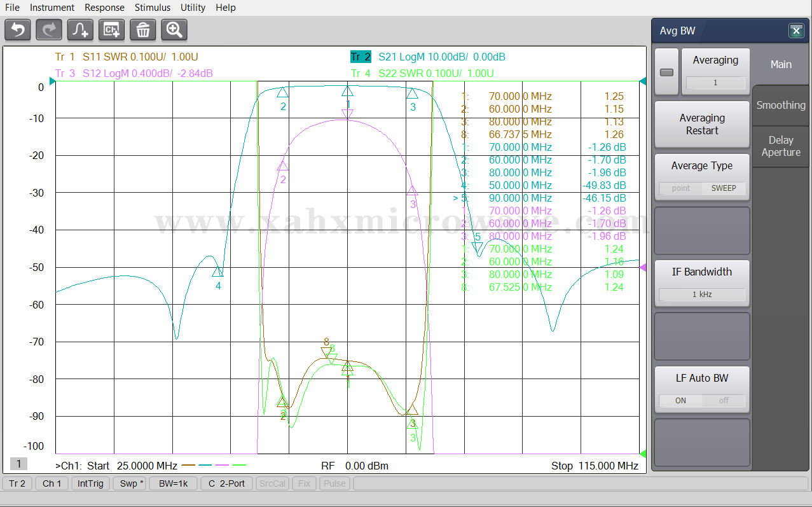The width and height of the screenshot is (812, 507).
Task: Click the Start 25.0000 MHz label
Action: [x=132, y=466]
